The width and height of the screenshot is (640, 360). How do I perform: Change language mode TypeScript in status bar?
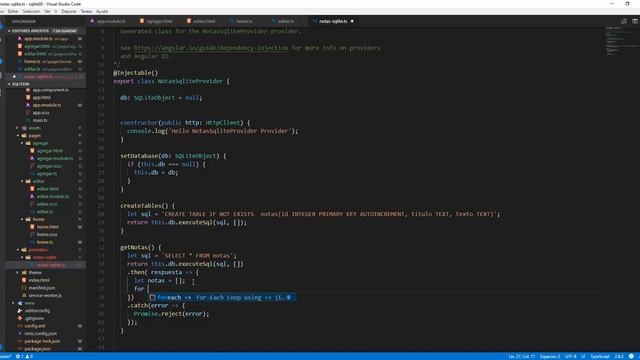[x=600, y=356]
